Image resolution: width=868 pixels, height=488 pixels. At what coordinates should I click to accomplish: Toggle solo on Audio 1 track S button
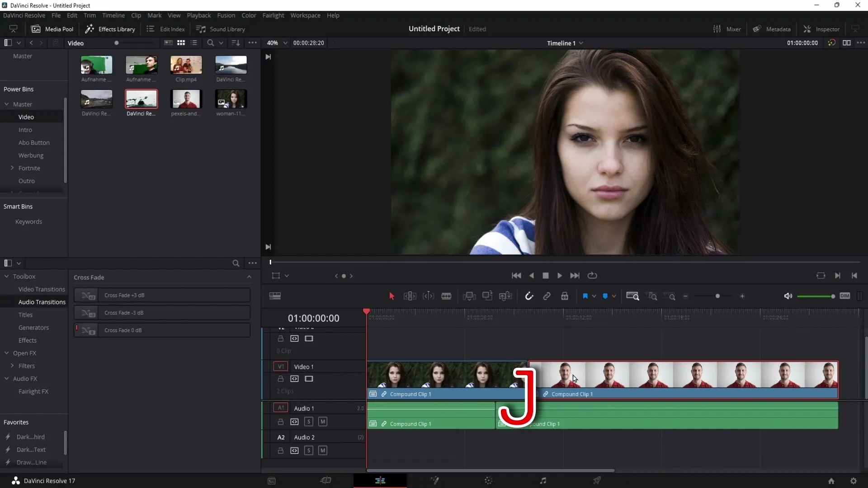[x=308, y=421]
